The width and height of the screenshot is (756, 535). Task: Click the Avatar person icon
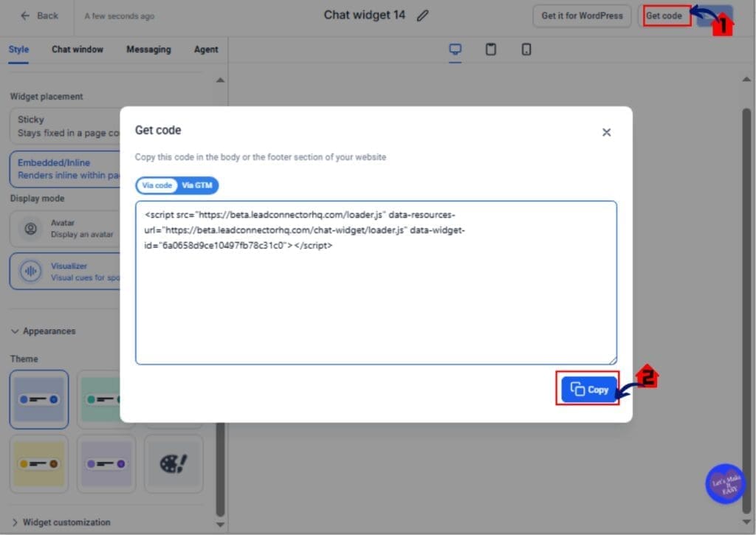pos(30,229)
